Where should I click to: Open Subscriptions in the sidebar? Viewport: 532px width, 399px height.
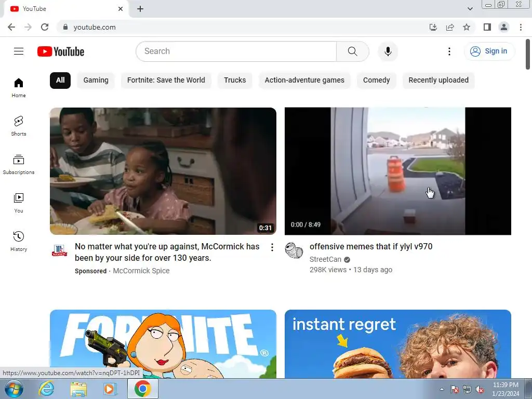[19, 165]
